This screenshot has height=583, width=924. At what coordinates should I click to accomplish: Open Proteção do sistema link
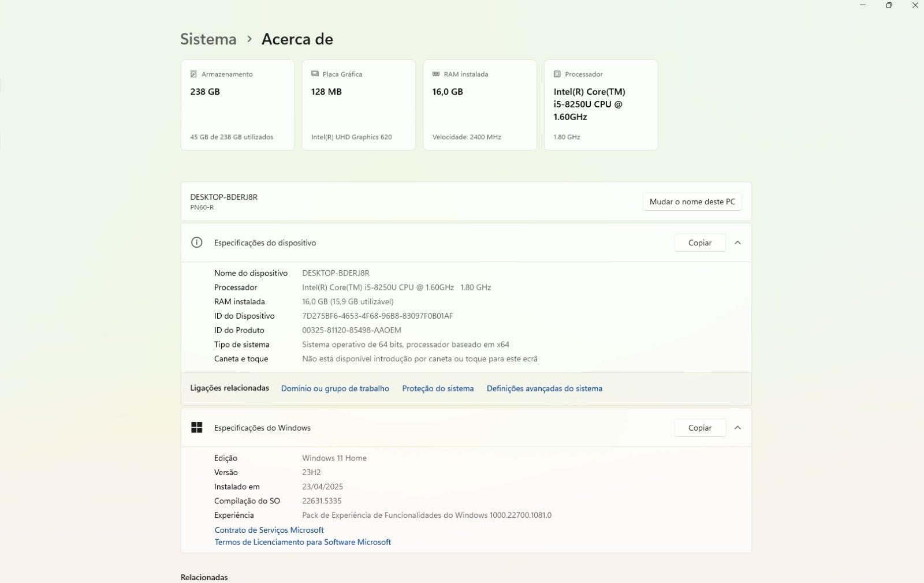pos(438,388)
